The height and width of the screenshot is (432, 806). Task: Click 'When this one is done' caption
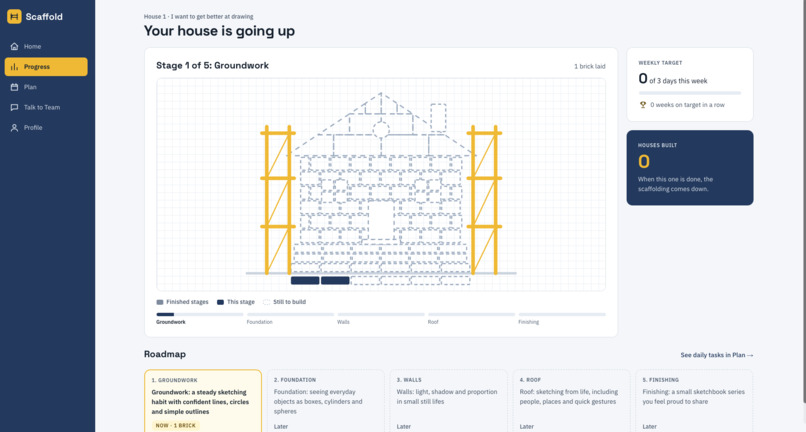coord(675,184)
